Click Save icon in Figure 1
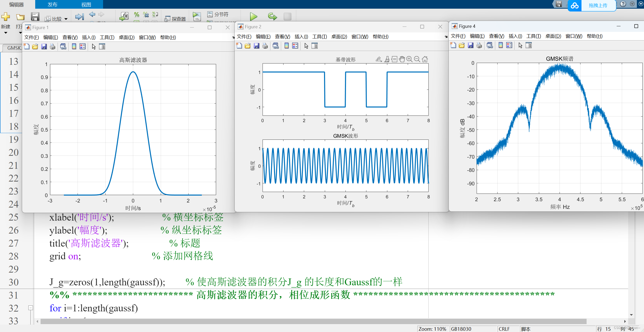Screen dimensions: 644x332 (44, 46)
